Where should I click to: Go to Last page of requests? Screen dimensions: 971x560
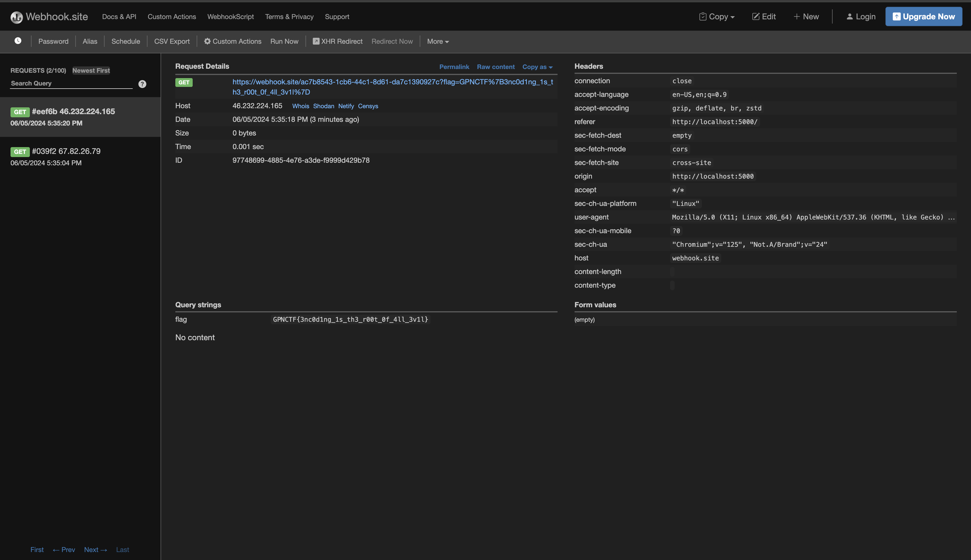[122, 549]
